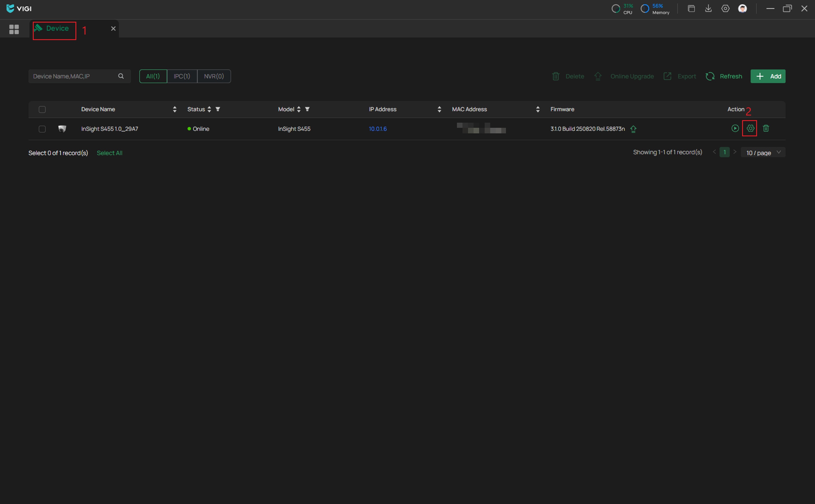Sort by Model column arrows
815x504 pixels.
(299, 109)
